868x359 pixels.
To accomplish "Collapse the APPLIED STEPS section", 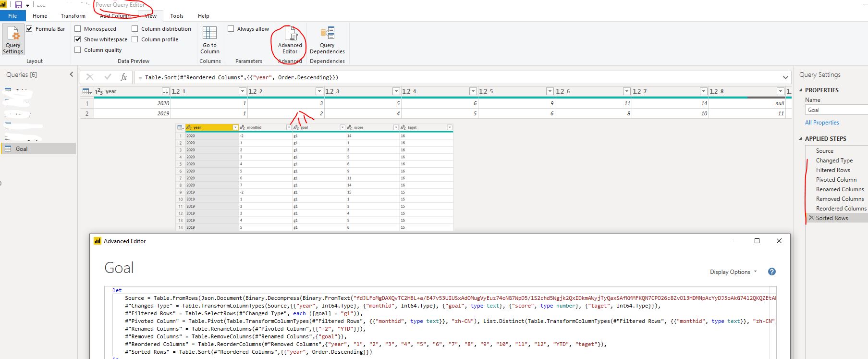I will pos(800,139).
